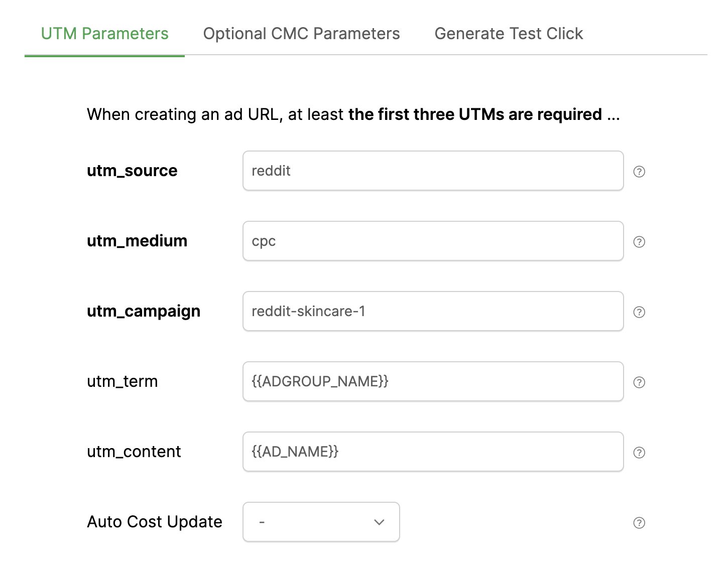Click the utm_source field containing reddit
Screen dimensions: 728x575
pos(433,171)
